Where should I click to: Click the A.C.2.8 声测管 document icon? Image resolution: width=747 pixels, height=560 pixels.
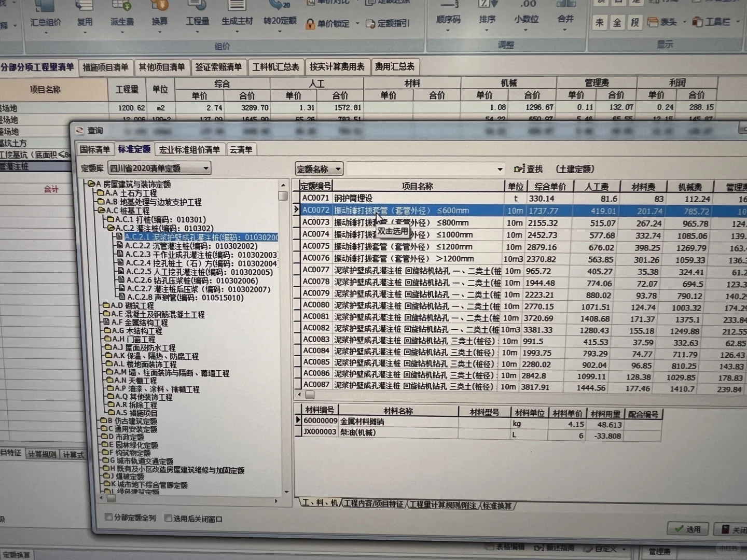[121, 297]
